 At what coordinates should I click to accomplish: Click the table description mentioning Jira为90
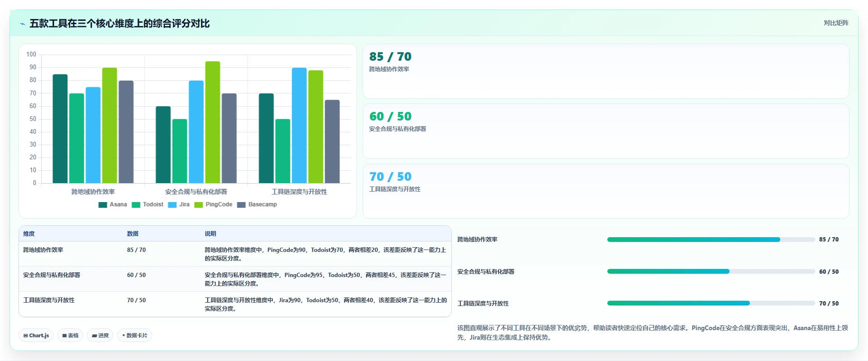click(x=326, y=305)
